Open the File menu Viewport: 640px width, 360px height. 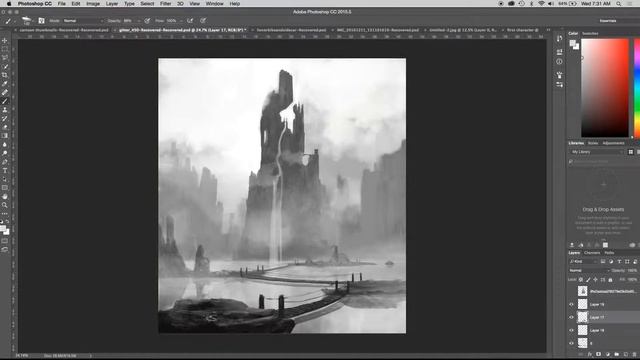click(x=62, y=4)
